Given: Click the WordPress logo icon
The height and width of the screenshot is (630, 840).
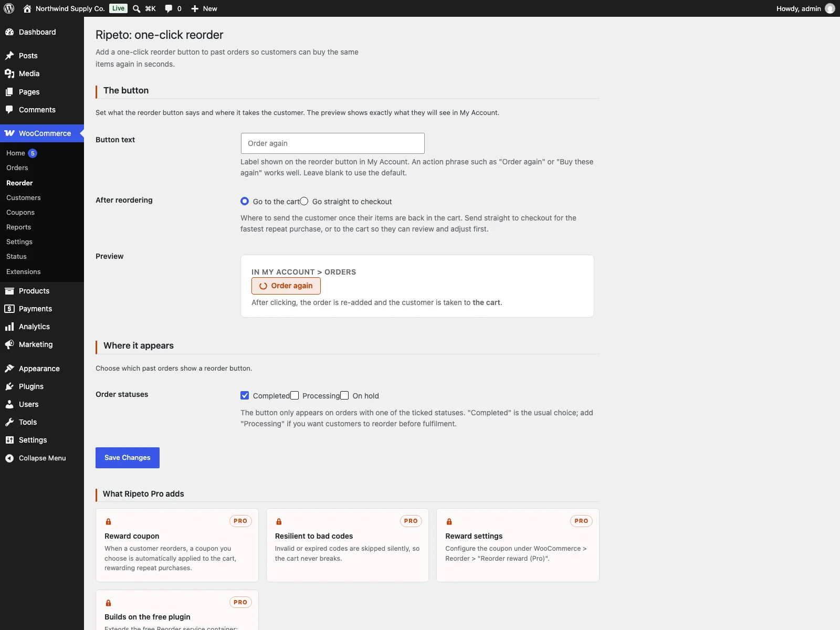Looking at the screenshot, I should point(9,8).
